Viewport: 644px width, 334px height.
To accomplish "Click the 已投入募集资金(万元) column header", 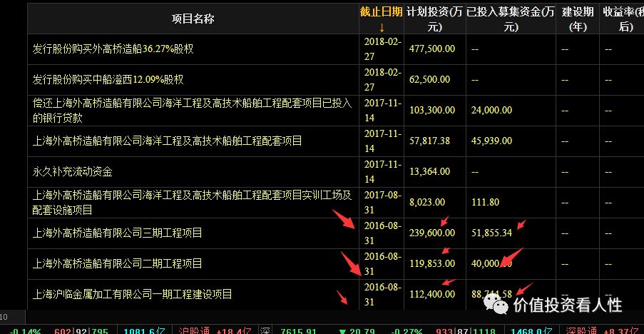I will pyautogui.click(x=511, y=19).
